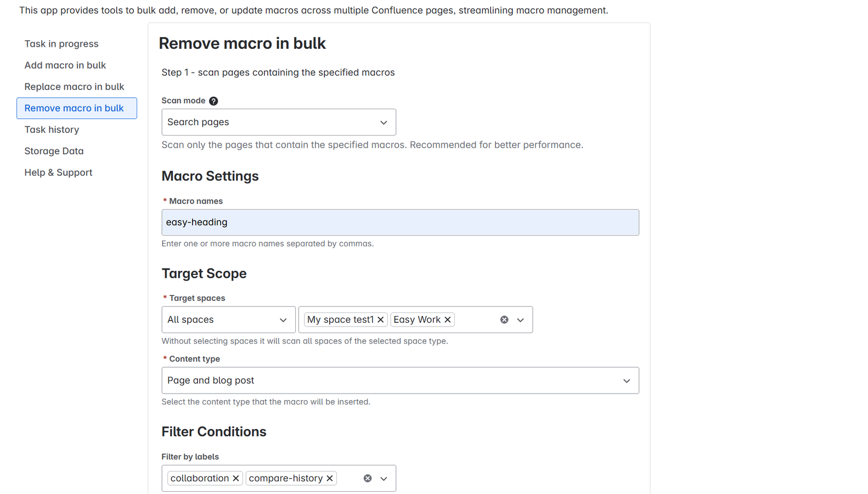This screenshot has height=494, width=868.
Task: Click the 'Enter one or more macro names' hint
Action: [268, 244]
